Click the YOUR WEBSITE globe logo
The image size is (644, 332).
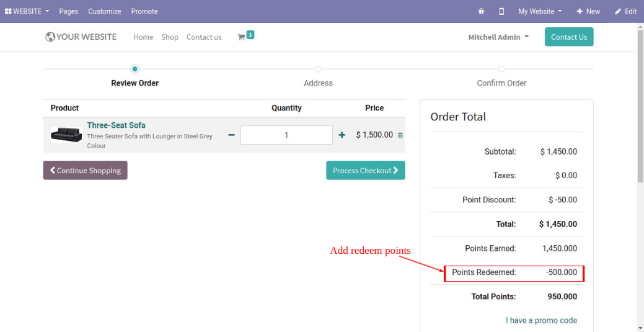[x=81, y=37]
